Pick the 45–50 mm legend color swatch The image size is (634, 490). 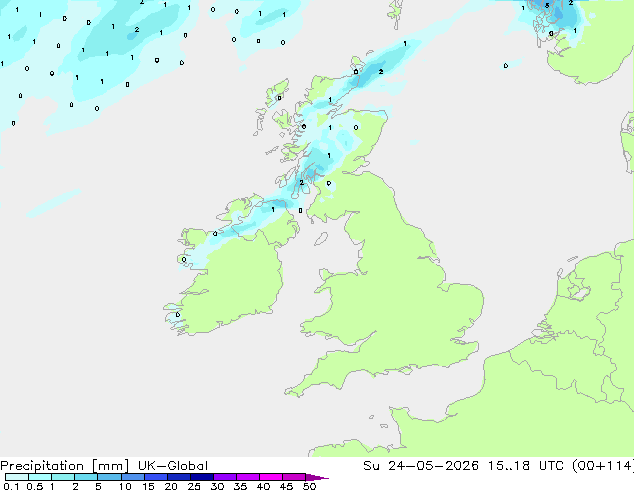(x=293, y=477)
